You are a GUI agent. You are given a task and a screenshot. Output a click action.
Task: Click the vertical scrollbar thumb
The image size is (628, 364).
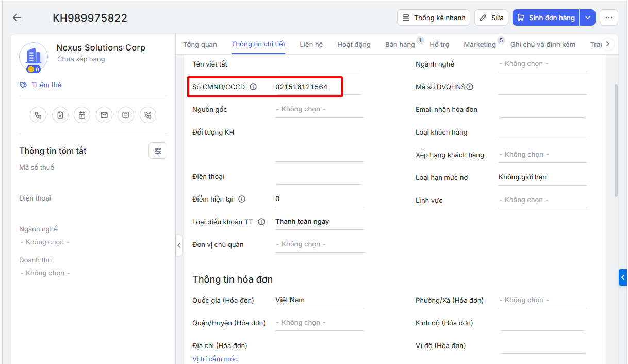click(x=616, y=140)
